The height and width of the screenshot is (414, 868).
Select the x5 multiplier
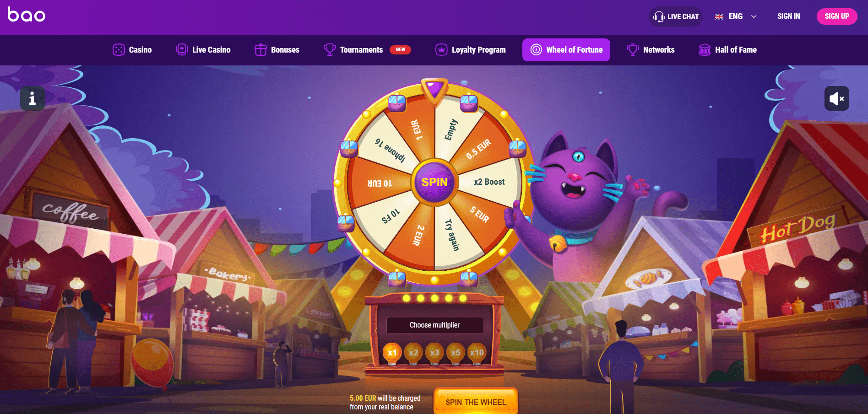coord(456,353)
